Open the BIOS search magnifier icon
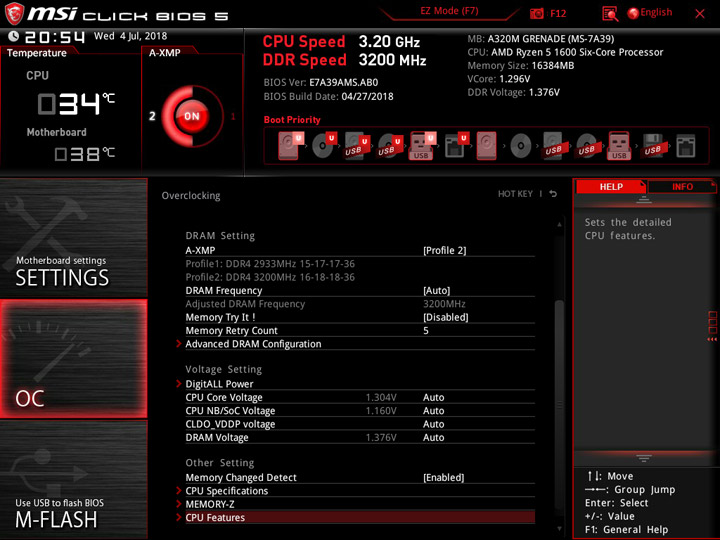Viewport: 720px width, 540px height. tap(609, 14)
